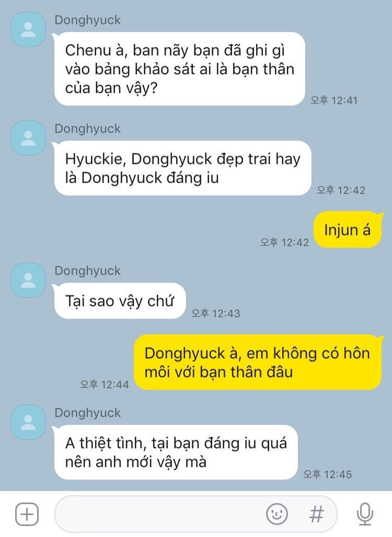
Task: Open the emoji smiley picker
Action: tap(277, 513)
